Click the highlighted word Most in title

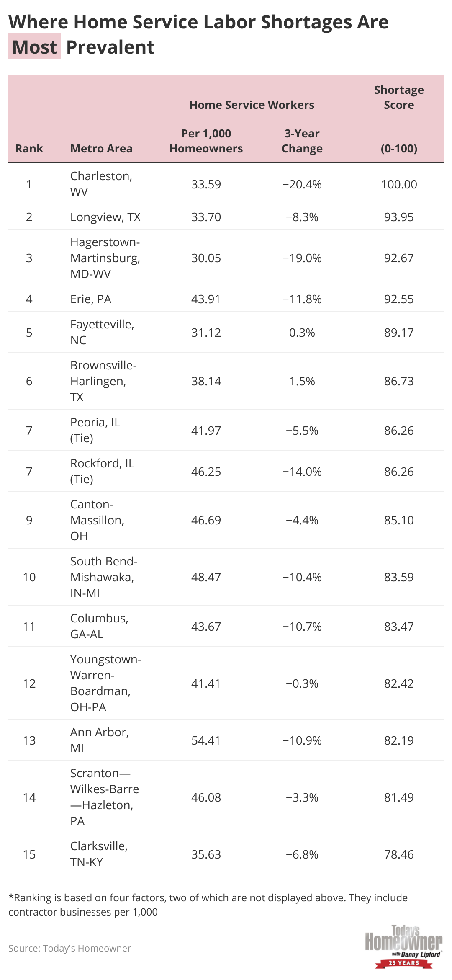point(35,47)
